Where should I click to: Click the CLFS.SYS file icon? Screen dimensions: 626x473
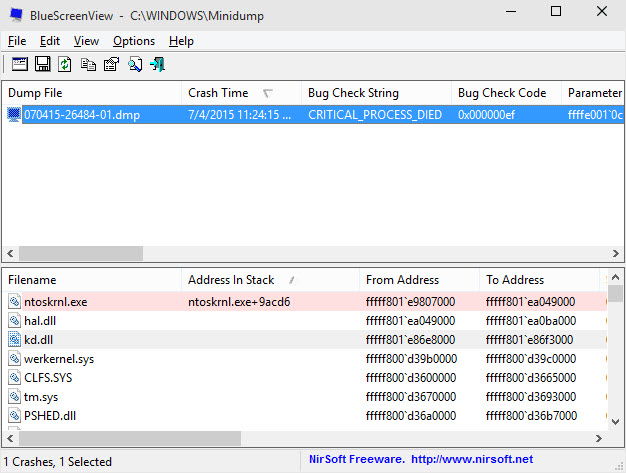pos(14,378)
